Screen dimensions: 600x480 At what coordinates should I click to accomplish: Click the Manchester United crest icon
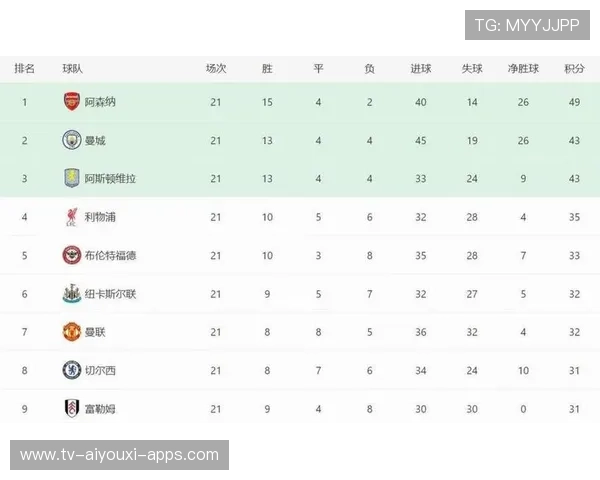[71, 332]
